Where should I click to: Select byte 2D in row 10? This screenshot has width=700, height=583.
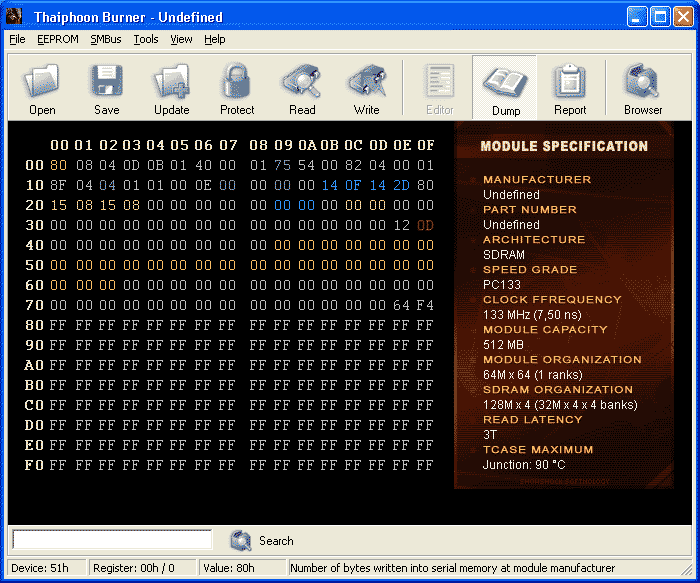[401, 185]
